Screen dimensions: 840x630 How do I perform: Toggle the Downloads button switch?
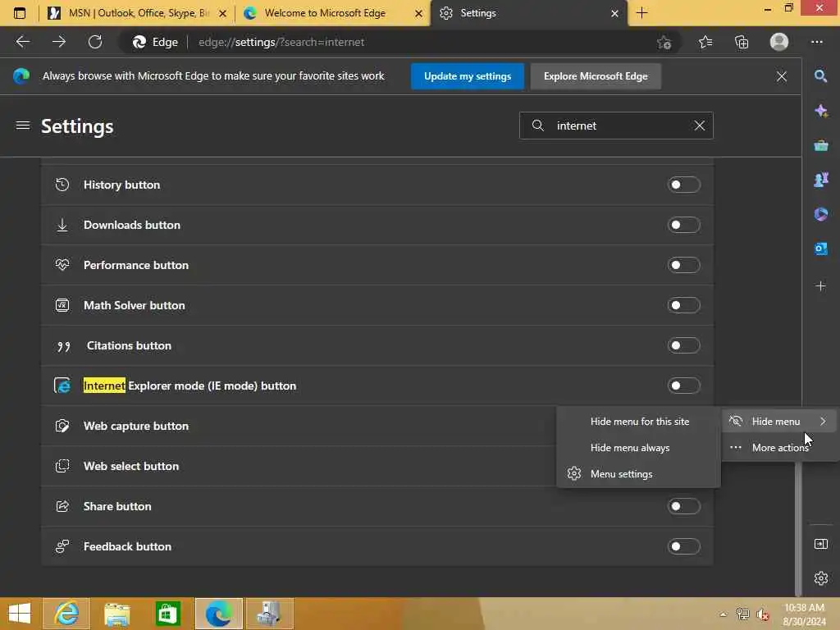coord(683,225)
